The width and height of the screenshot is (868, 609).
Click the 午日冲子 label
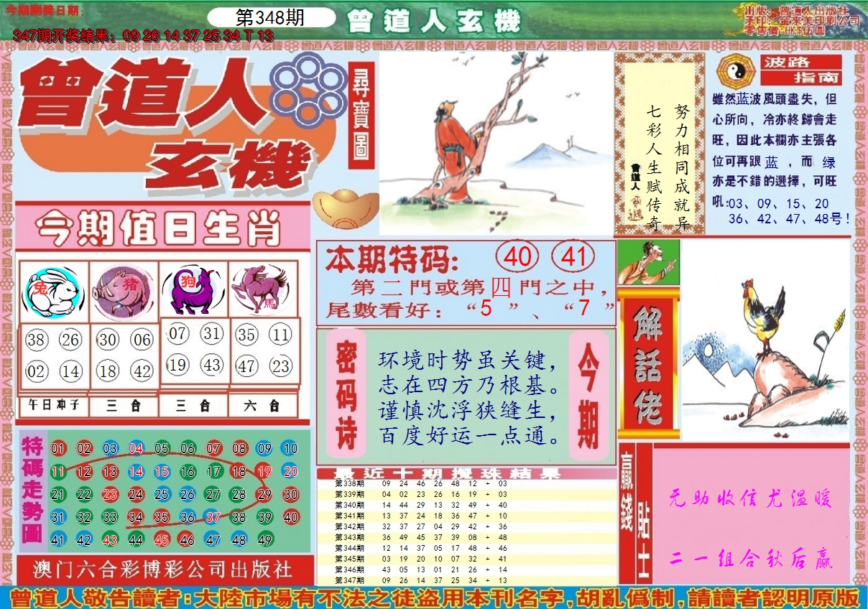coord(54,406)
